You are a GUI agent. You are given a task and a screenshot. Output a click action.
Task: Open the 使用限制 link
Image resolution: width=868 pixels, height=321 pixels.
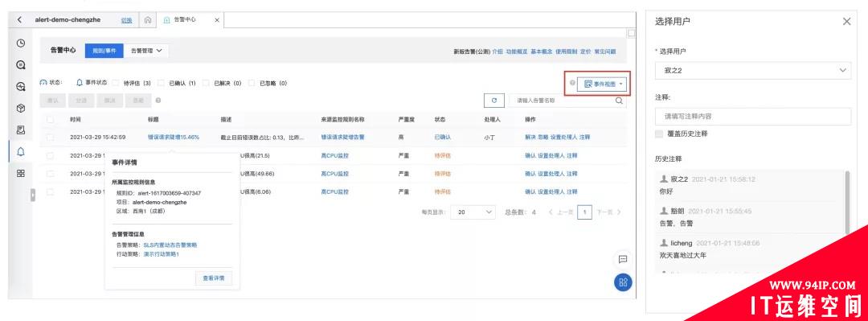point(566,51)
